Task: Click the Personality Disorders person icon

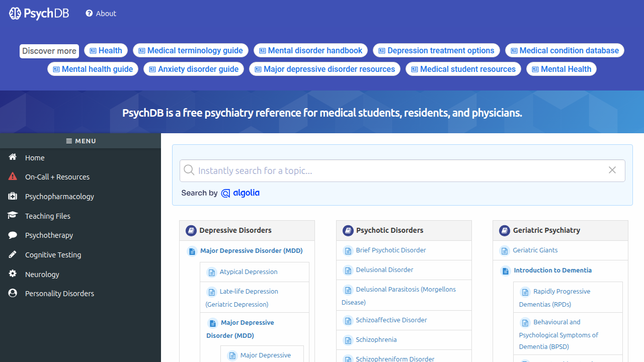Action: click(13, 293)
